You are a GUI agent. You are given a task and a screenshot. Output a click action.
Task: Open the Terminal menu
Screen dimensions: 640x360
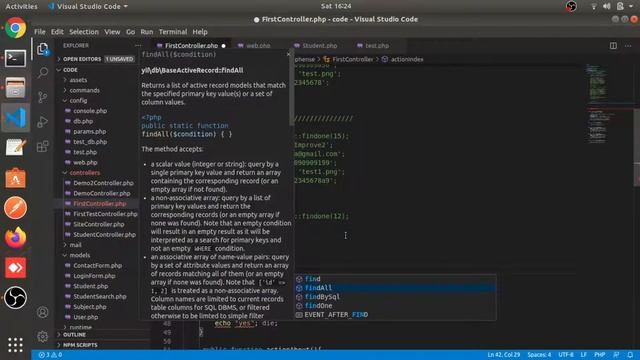173,32
